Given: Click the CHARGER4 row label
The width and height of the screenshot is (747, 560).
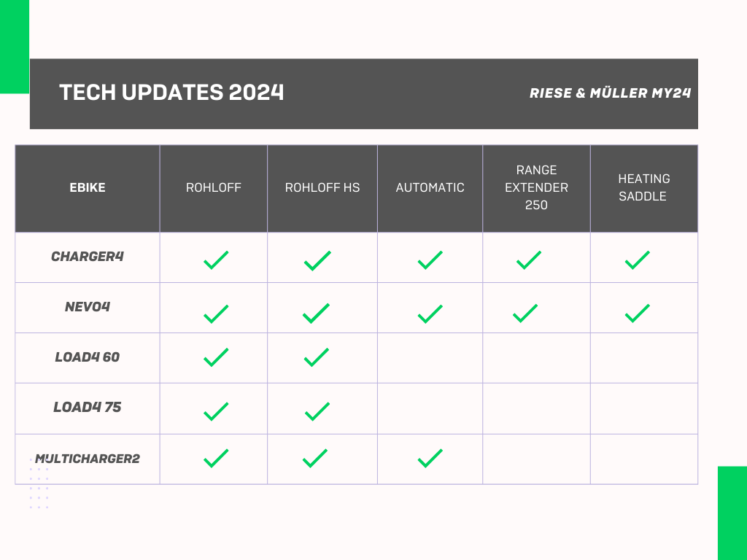Looking at the screenshot, I should [88, 257].
